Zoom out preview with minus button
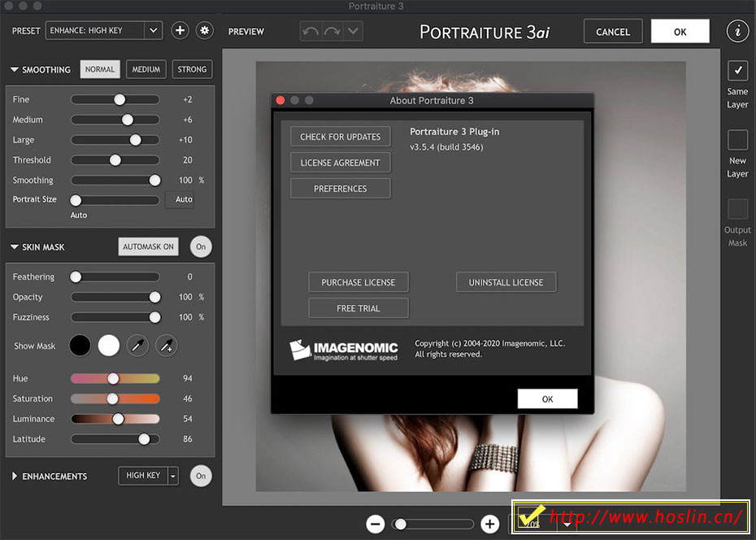The image size is (756, 540). coord(375,524)
